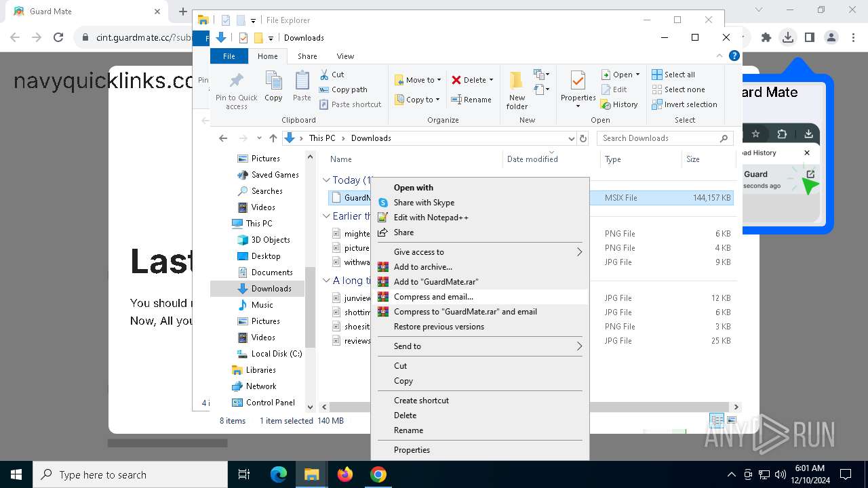Screen dimensions: 868x488
Task: Create a New folder from ribbon
Action: [517, 89]
